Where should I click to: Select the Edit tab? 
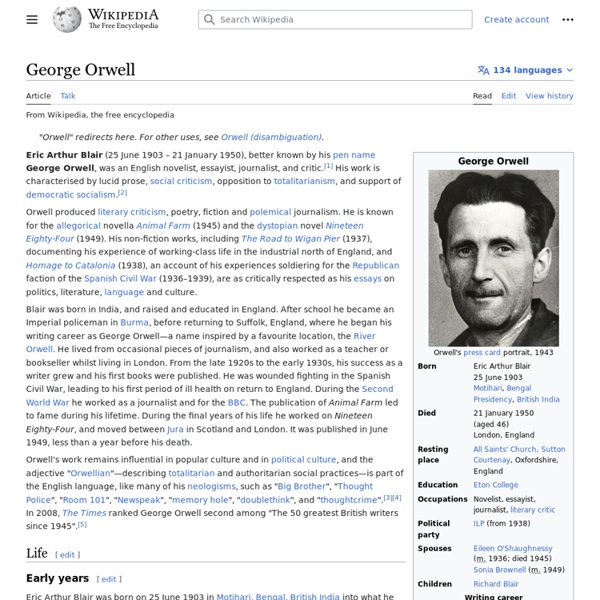[509, 96]
